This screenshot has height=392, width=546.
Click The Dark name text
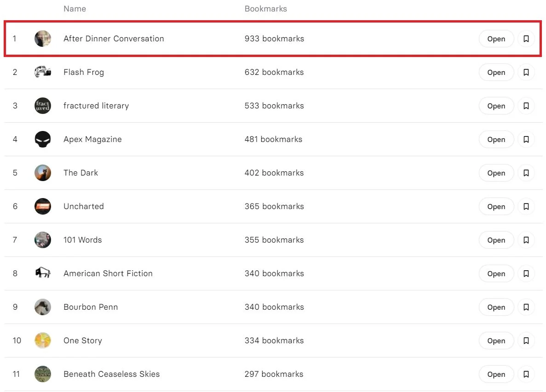81,173
